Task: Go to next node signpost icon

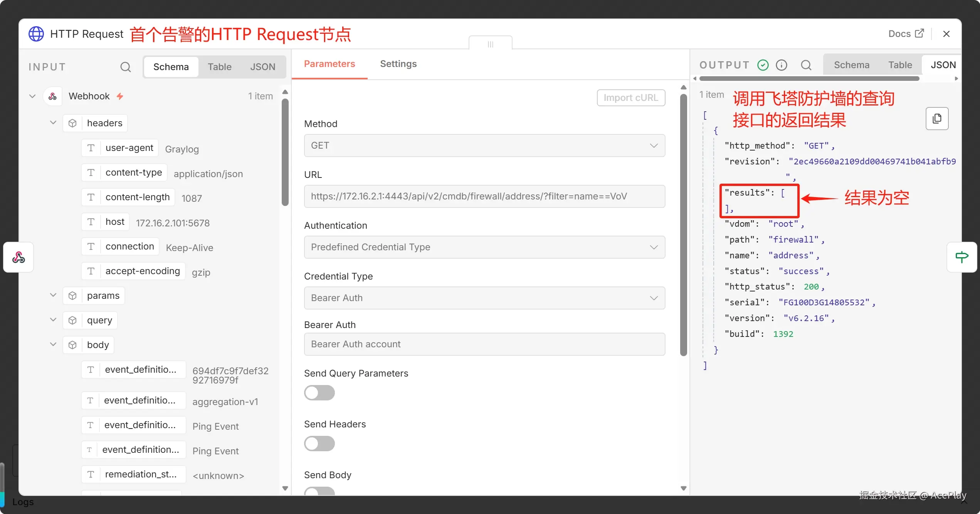Action: click(962, 257)
